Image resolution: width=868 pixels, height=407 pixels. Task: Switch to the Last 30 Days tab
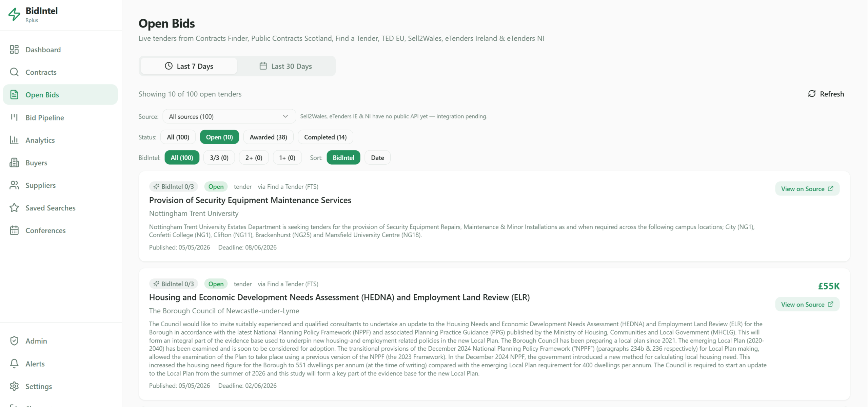[x=285, y=66]
